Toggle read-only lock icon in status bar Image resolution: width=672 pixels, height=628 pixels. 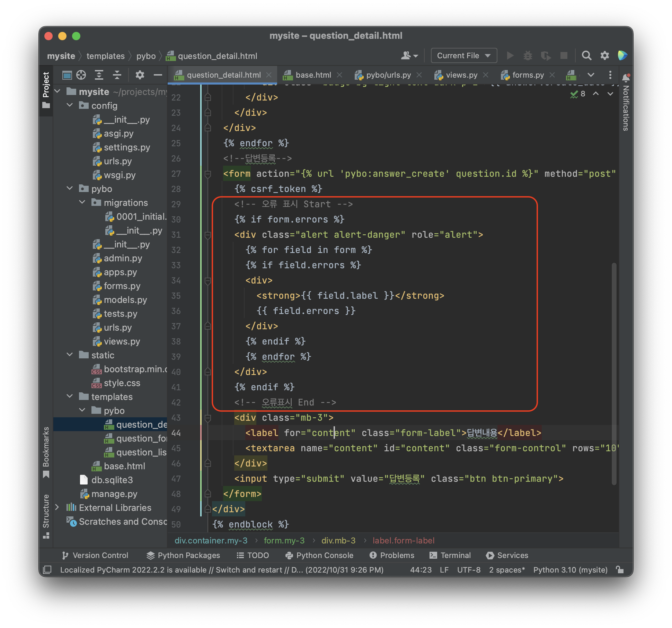point(620,569)
